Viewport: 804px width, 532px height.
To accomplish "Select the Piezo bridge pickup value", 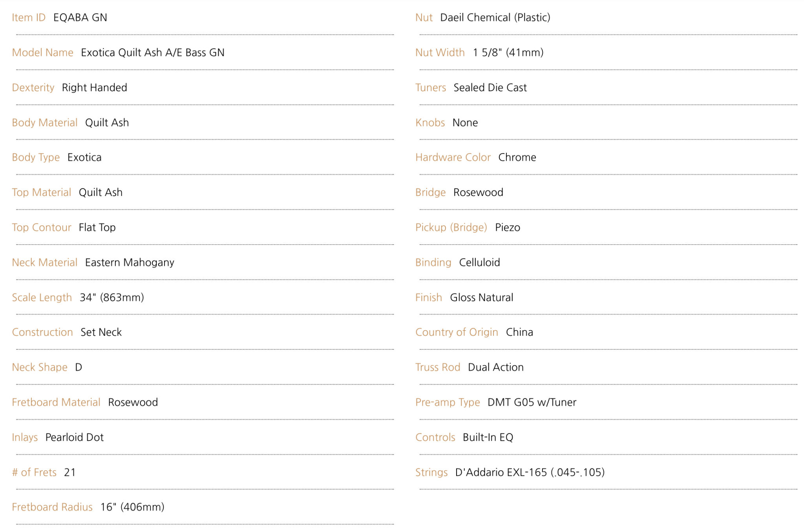I will pyautogui.click(x=508, y=227).
